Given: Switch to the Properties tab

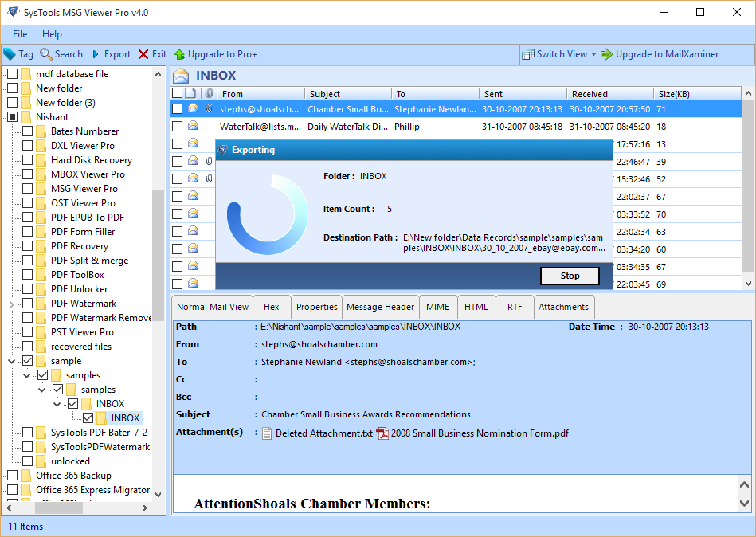Looking at the screenshot, I should 317,307.
